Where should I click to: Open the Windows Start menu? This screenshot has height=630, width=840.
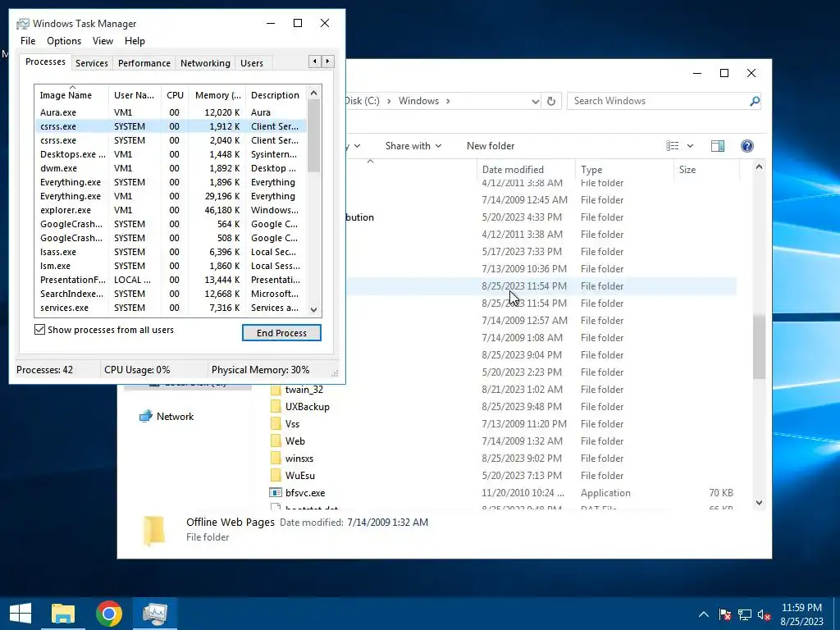21,614
